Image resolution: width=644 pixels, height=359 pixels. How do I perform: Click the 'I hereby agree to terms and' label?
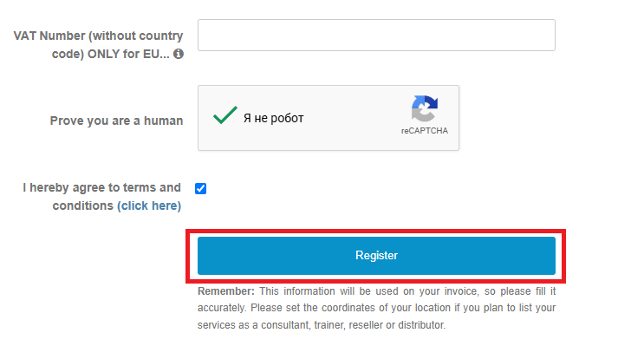(x=102, y=187)
